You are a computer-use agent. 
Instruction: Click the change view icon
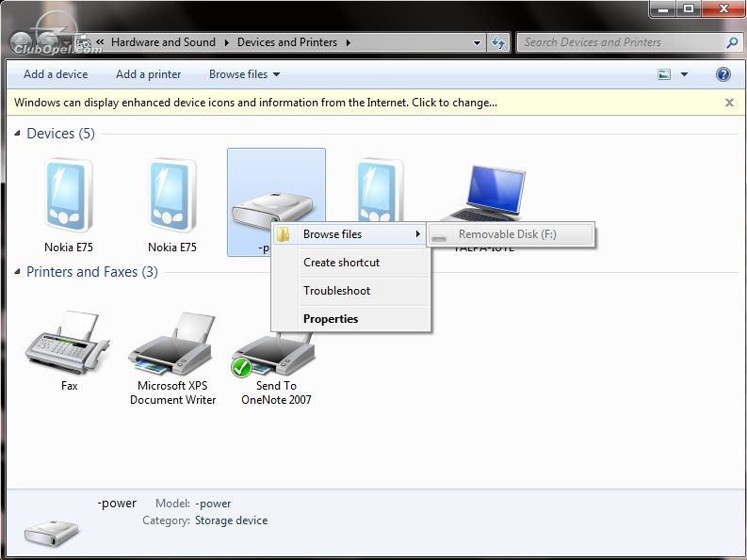pyautogui.click(x=664, y=74)
